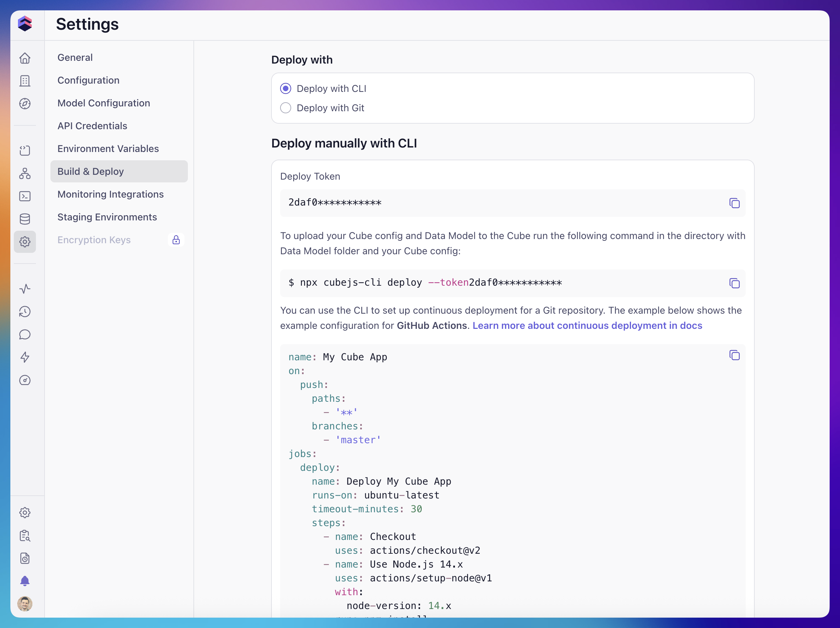The image size is (840, 628).
Task: Click the Deploy Token field
Action: click(513, 203)
